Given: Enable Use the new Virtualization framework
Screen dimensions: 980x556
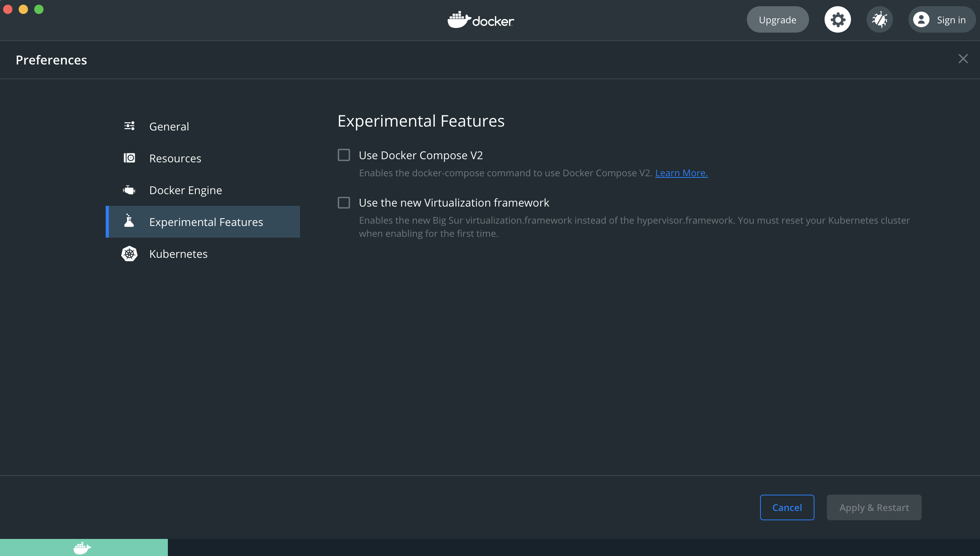Looking at the screenshot, I should [x=344, y=202].
